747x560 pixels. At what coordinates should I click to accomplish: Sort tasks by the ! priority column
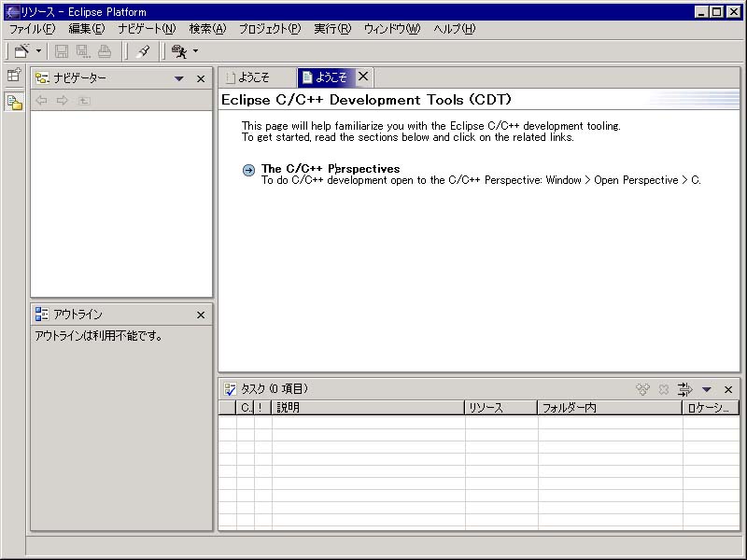[x=263, y=408]
